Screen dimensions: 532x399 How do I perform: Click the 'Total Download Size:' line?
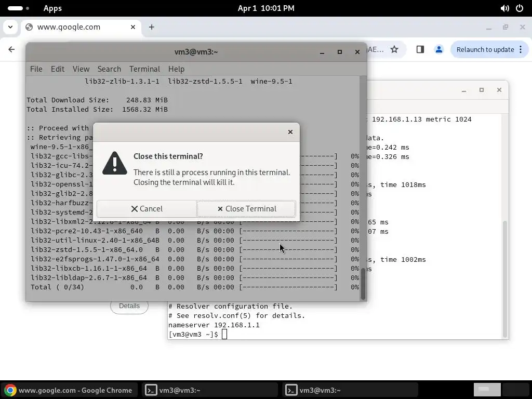point(97,100)
